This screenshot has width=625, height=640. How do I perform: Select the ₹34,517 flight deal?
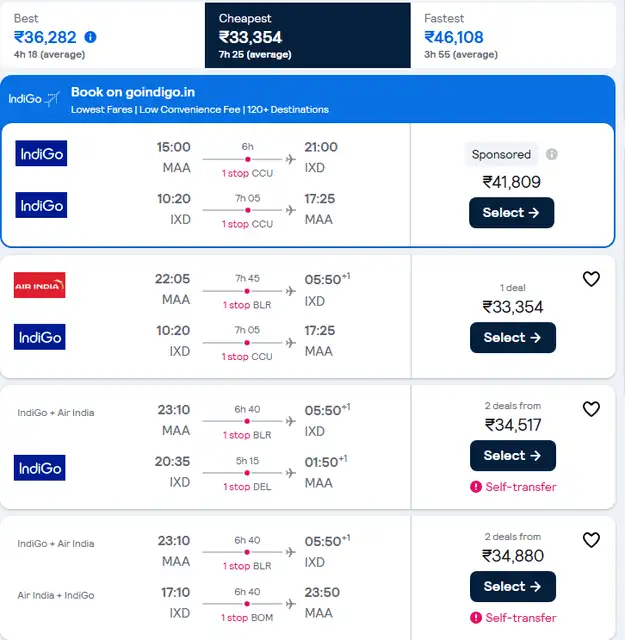click(513, 456)
